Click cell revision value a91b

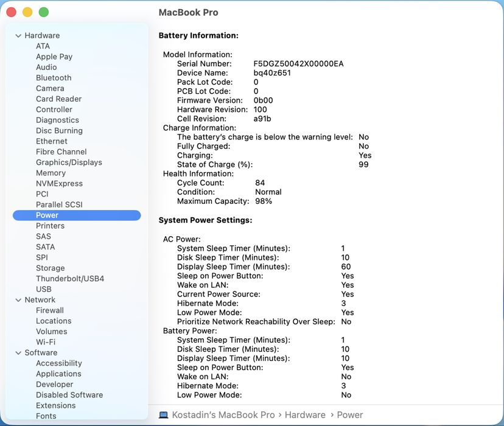pyautogui.click(x=262, y=119)
